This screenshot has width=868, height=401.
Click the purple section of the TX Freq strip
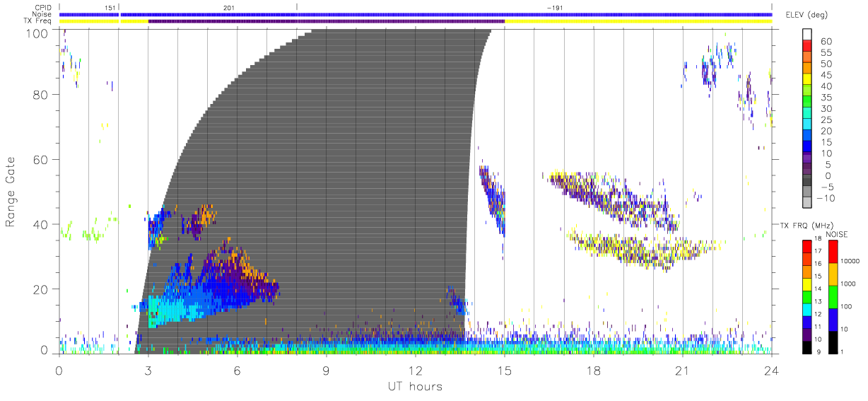coord(327,21)
